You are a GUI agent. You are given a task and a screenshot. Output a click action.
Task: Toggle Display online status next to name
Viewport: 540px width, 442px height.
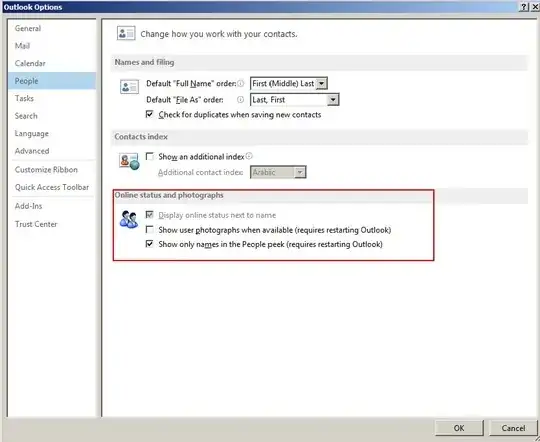point(149,215)
